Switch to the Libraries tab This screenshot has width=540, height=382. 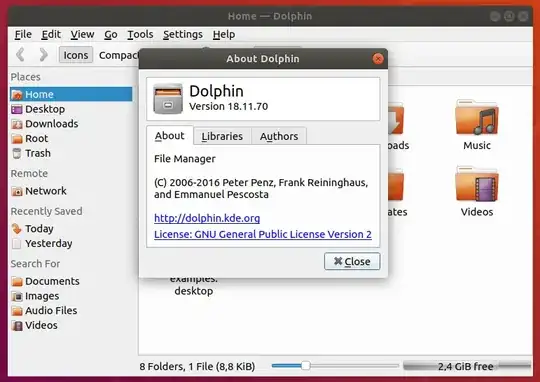coord(222,136)
